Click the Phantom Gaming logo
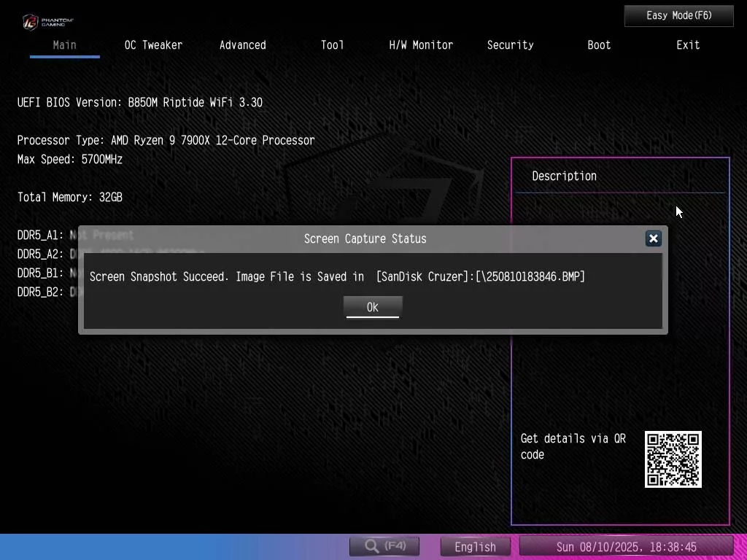The height and width of the screenshot is (560, 747). (47, 22)
